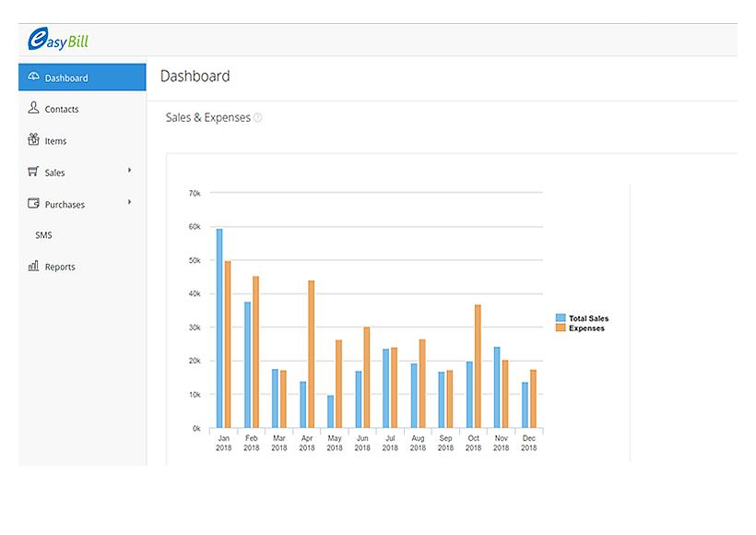Image resolution: width=756 pixels, height=535 pixels.
Task: Click the Apr 2018 orange Expenses bar
Action: [312, 354]
